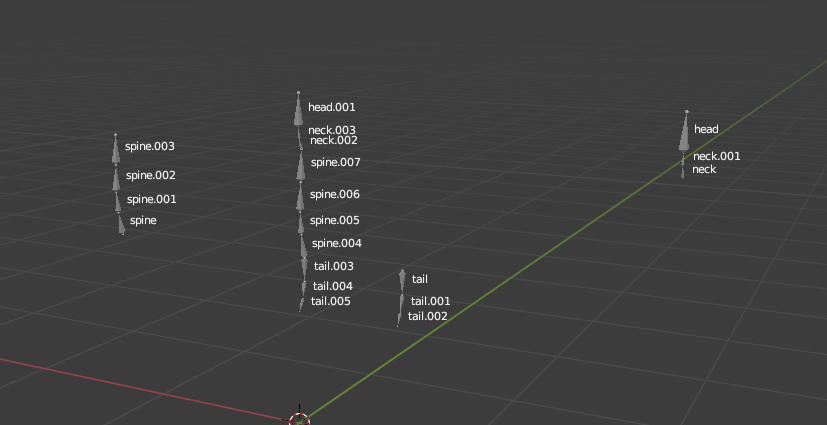Click the bone labeled neck
The width and height of the screenshot is (827, 425).
coord(682,172)
